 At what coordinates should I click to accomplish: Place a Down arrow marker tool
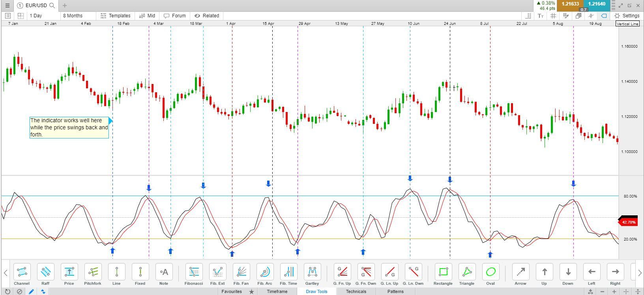pyautogui.click(x=568, y=272)
